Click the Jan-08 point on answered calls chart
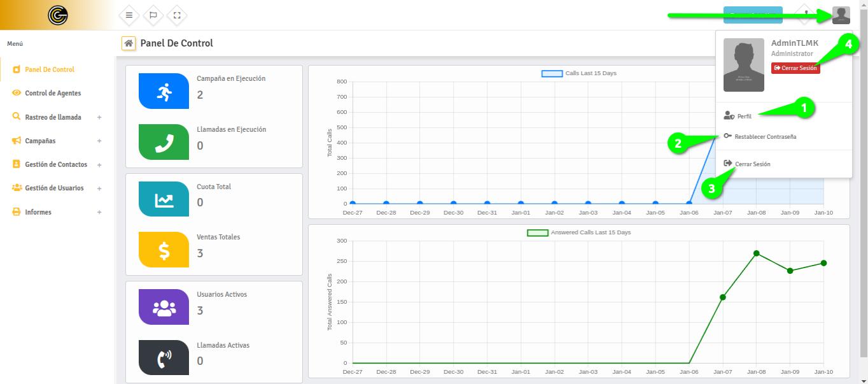868x384 pixels. (756, 253)
